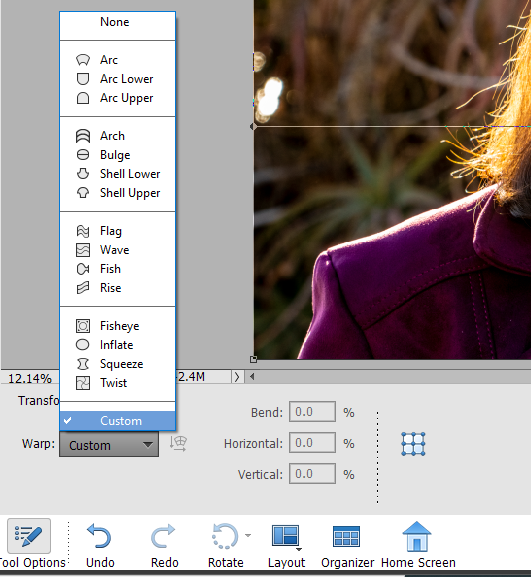Viewport: 531px width, 577px height.
Task: Choose the Squeeze warp option
Action: 117,364
